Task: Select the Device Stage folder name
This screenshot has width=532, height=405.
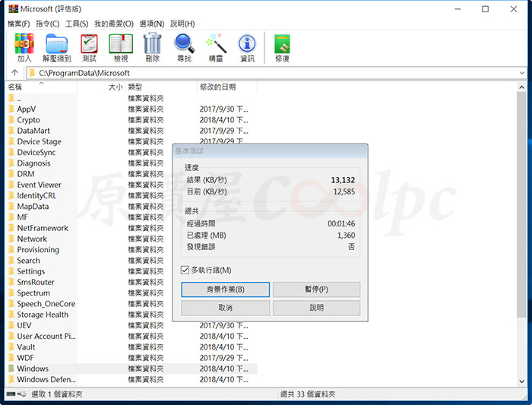Action: point(39,142)
